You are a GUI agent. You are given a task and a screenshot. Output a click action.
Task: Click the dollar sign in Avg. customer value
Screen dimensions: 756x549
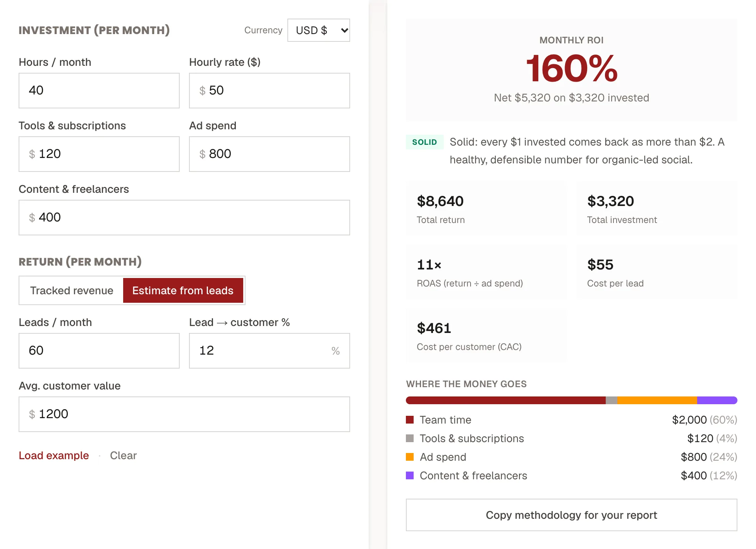32,415
